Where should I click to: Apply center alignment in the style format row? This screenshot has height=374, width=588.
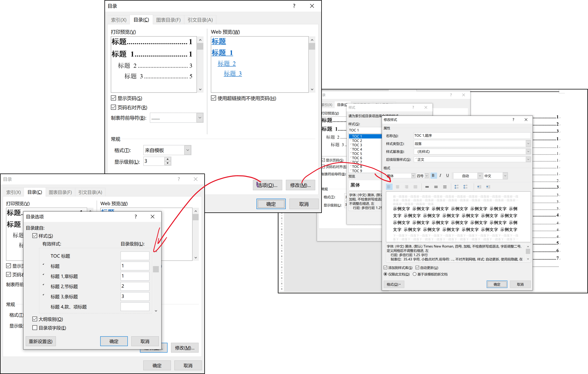pyautogui.click(x=398, y=187)
